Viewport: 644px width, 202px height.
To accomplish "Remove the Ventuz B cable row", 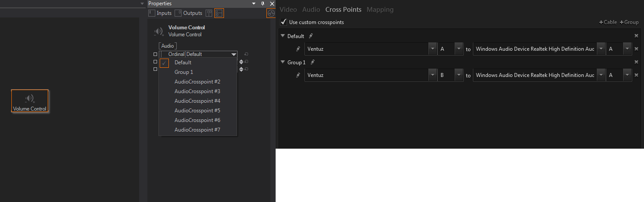I will (x=637, y=75).
